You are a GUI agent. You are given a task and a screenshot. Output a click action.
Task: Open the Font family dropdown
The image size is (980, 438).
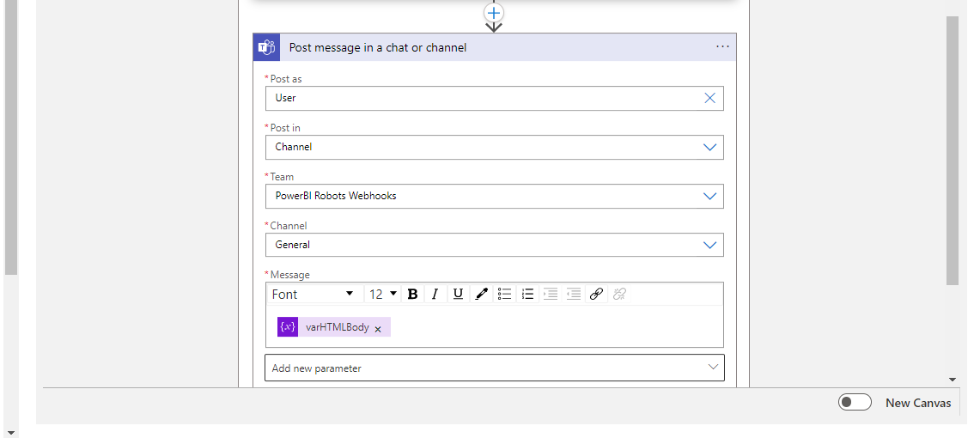coord(313,294)
